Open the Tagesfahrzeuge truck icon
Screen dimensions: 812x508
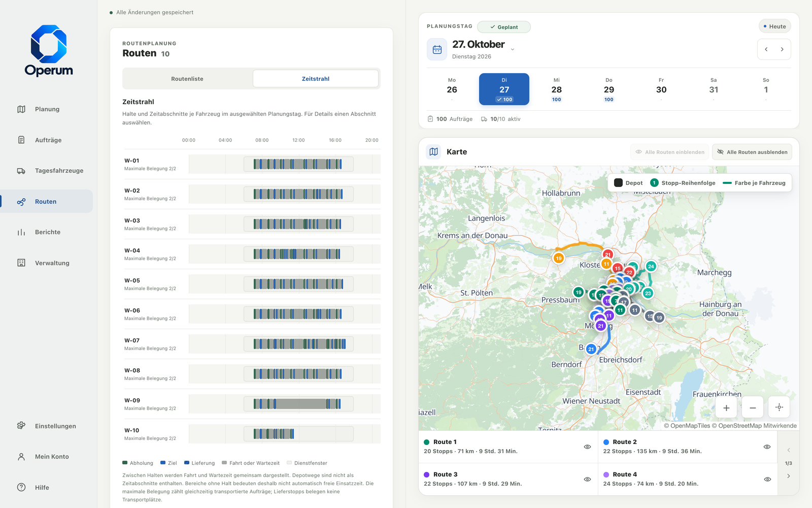[x=21, y=171]
